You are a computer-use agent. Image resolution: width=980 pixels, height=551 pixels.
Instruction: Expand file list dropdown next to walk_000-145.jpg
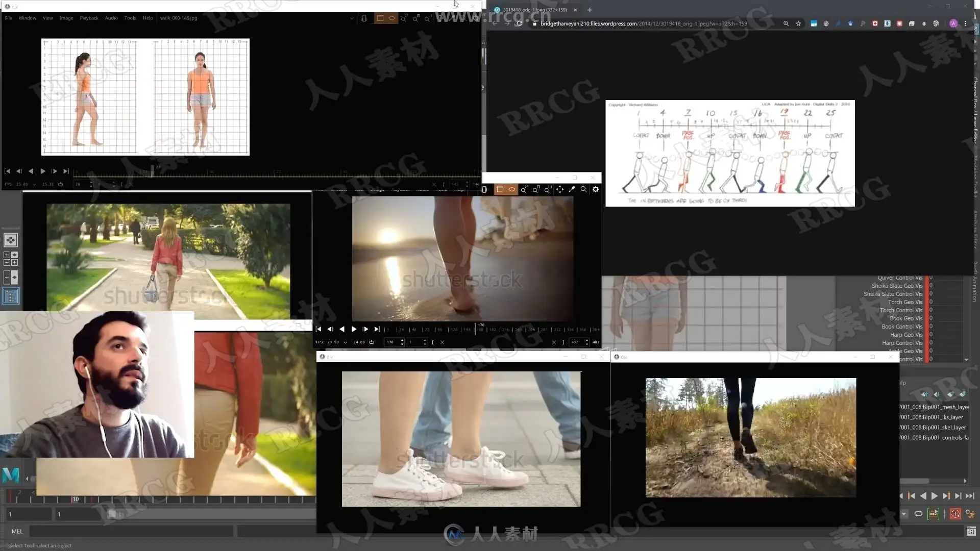(352, 18)
